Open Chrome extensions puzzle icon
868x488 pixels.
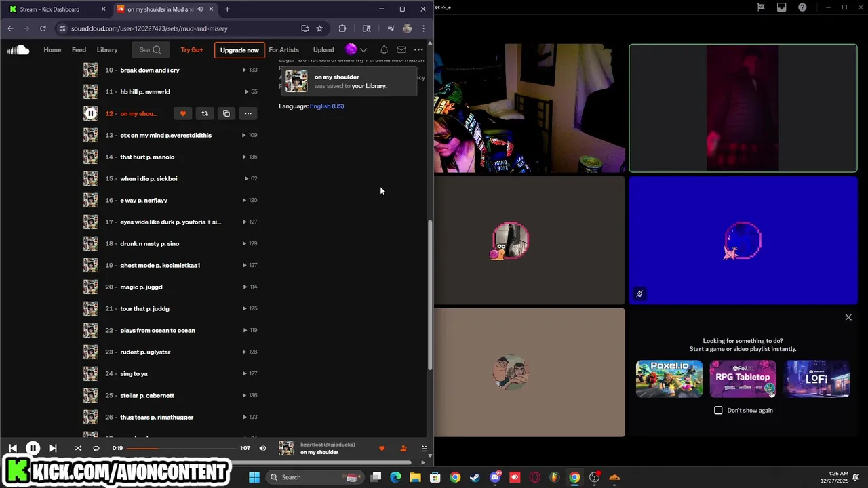pyautogui.click(x=342, y=28)
